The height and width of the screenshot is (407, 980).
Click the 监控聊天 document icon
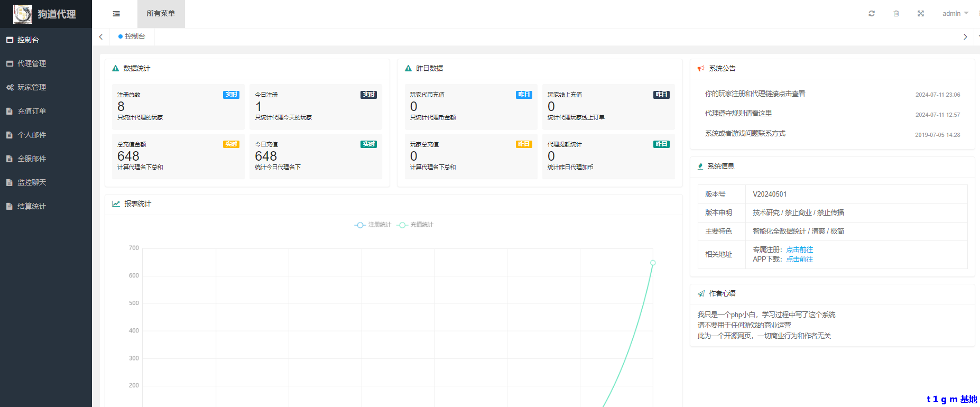tap(10, 182)
